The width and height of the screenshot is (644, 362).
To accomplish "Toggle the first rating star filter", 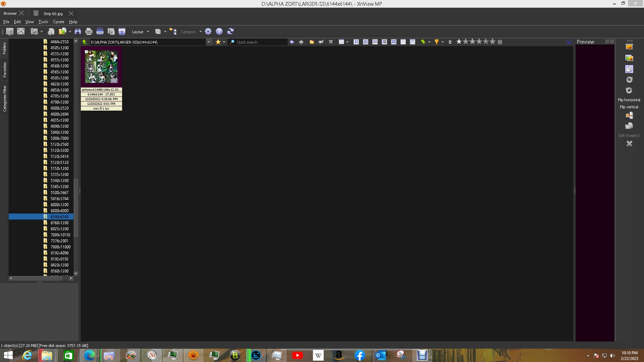I will pos(459,42).
